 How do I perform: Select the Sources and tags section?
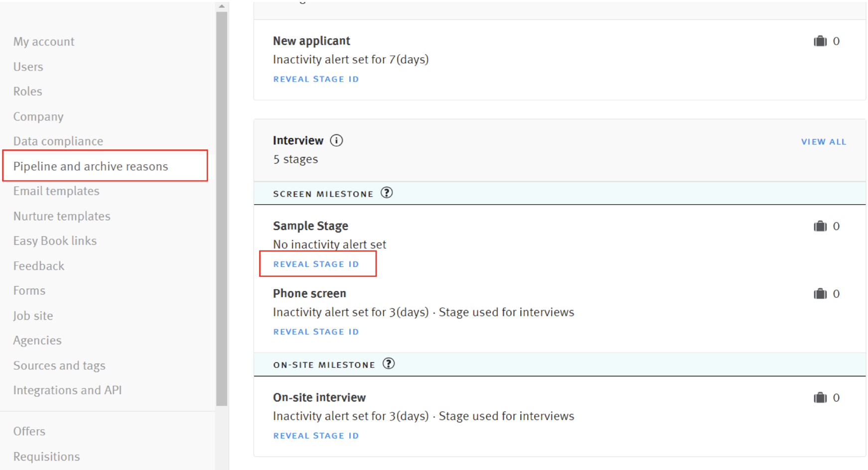coord(59,365)
